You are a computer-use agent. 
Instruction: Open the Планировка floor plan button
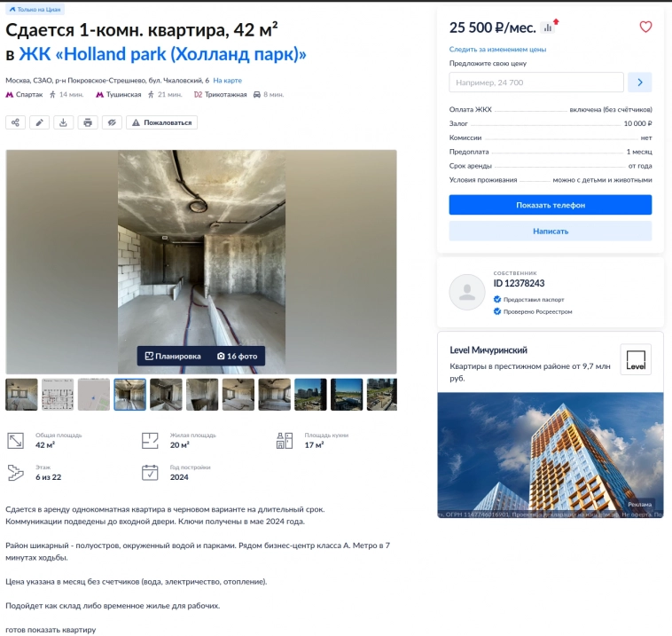[x=173, y=357]
